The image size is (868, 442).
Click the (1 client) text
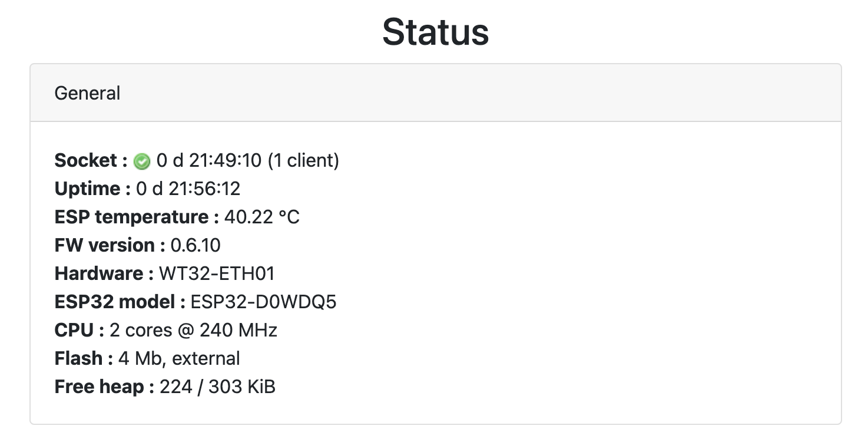pyautogui.click(x=303, y=160)
